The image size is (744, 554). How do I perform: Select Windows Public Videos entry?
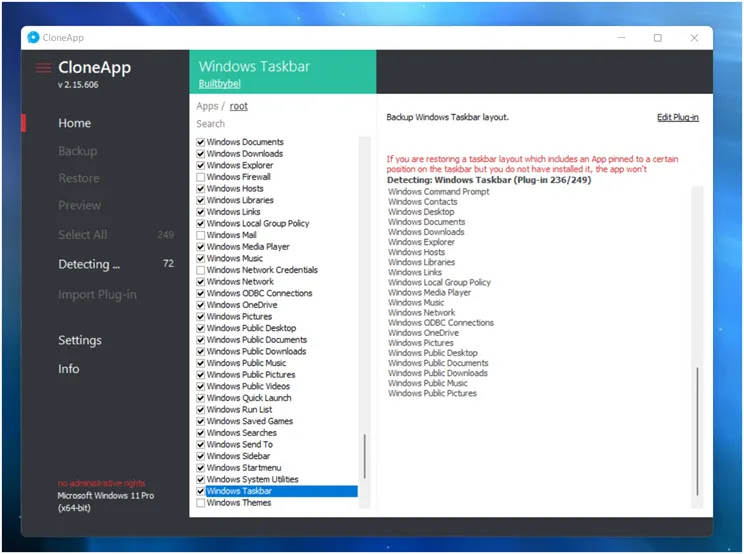[x=248, y=387]
